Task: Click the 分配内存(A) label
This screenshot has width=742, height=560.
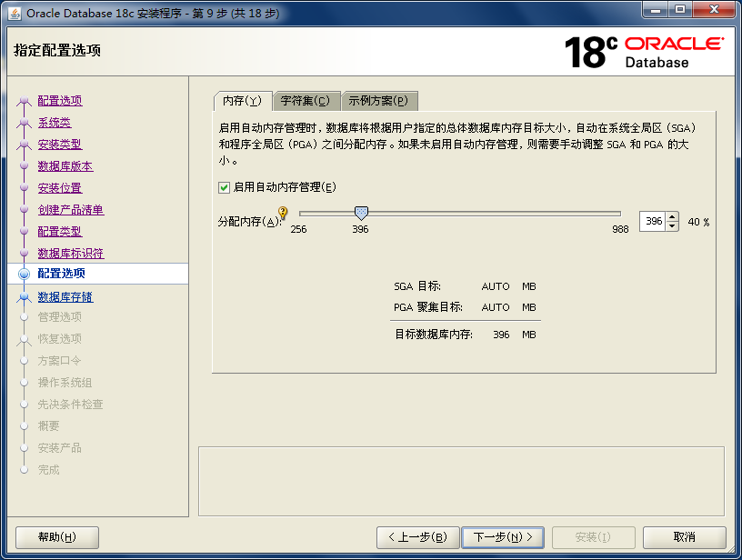Action: coord(250,221)
